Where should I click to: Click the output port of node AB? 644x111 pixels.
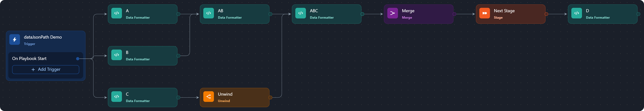[270, 14]
